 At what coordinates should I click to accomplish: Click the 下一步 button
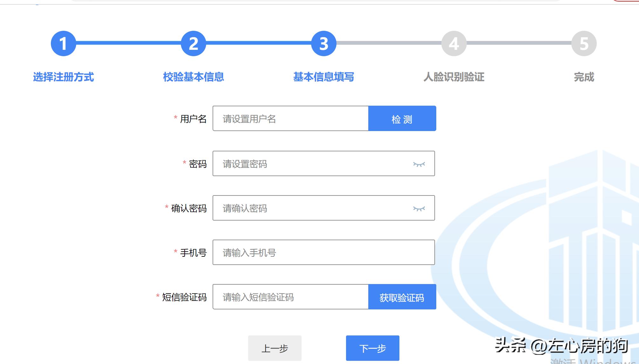coord(372,348)
